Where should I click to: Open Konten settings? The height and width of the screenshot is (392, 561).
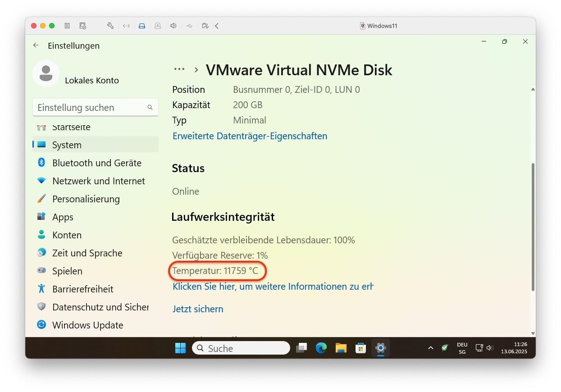[96, 235]
